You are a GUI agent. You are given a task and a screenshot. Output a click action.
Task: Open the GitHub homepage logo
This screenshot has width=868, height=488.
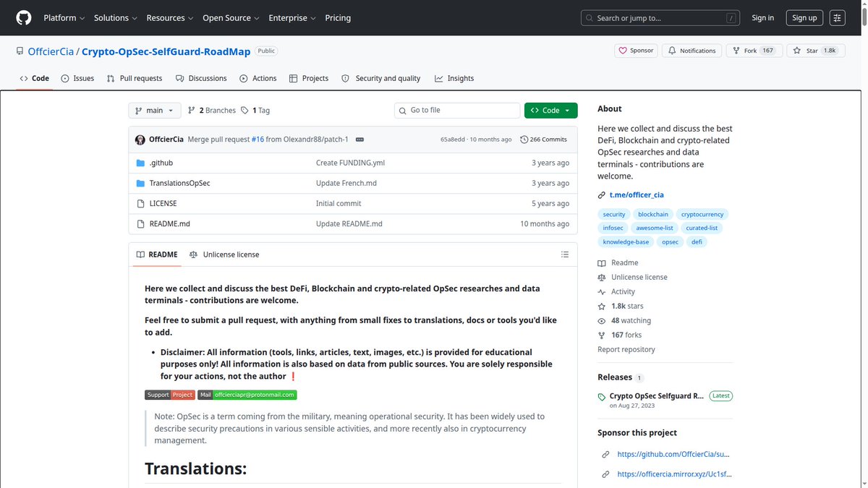[x=24, y=18]
